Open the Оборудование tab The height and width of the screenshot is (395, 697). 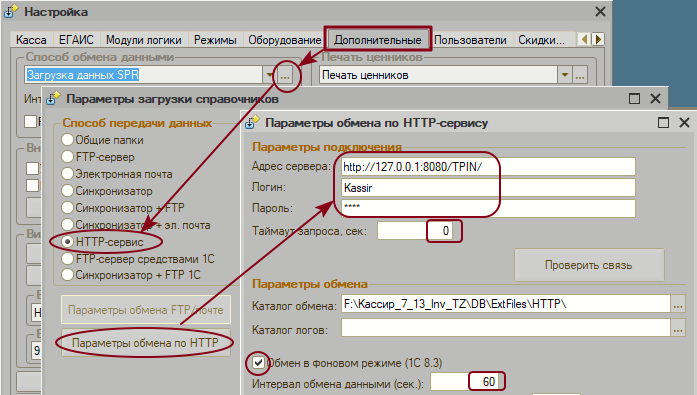pos(284,40)
